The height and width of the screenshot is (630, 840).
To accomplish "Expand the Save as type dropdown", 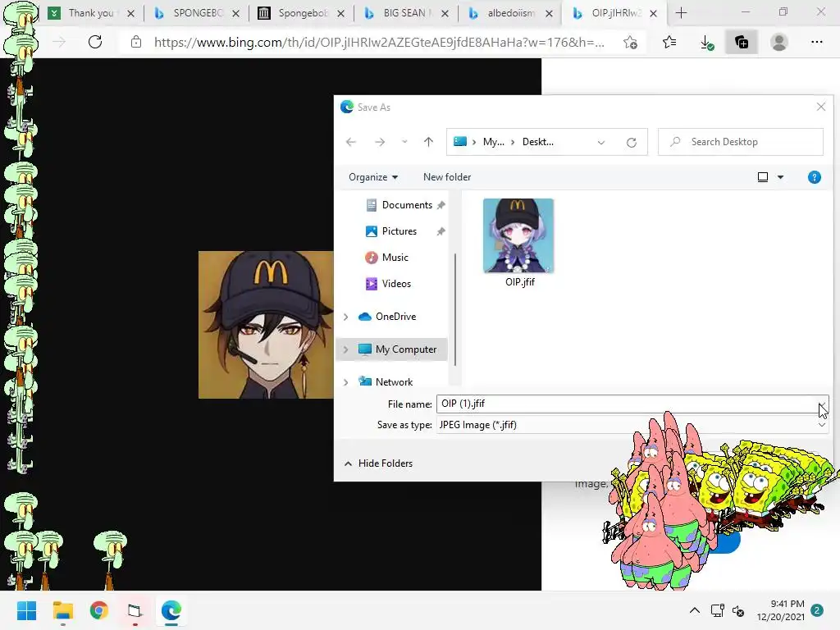I will (x=822, y=425).
